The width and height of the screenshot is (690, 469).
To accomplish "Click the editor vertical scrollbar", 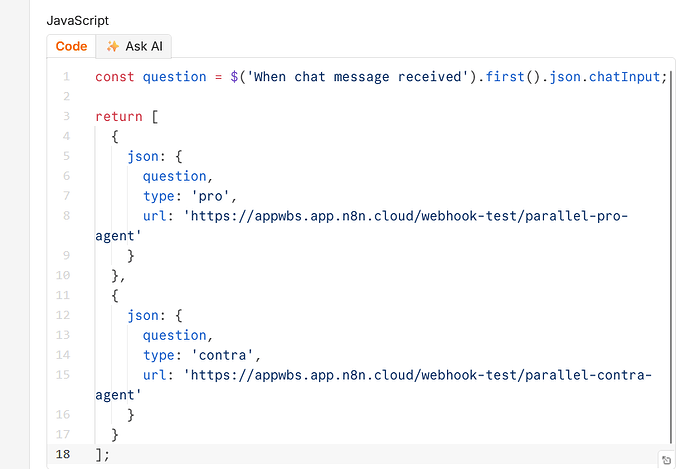I will tap(671, 257).
